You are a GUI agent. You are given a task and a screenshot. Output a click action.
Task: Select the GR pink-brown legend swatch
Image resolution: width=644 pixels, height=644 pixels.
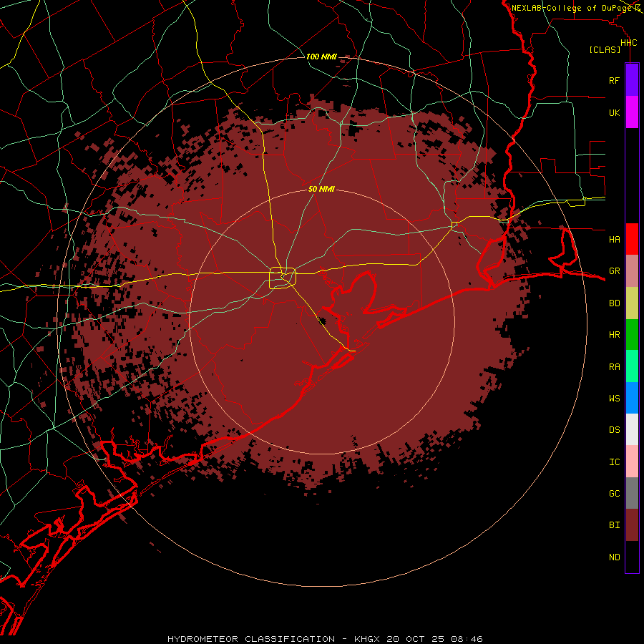click(x=632, y=271)
